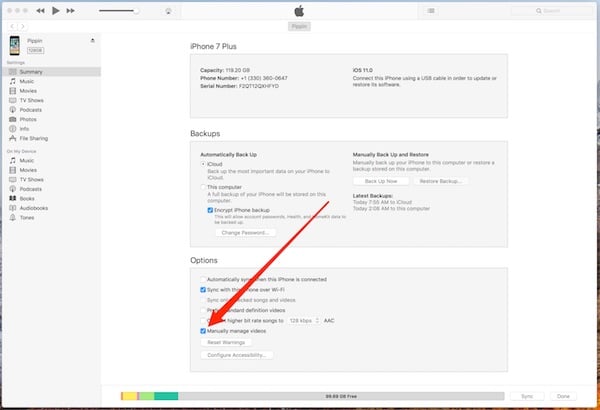Click the Reset Warnings button
This screenshot has height=410, width=600.
pos(226,342)
